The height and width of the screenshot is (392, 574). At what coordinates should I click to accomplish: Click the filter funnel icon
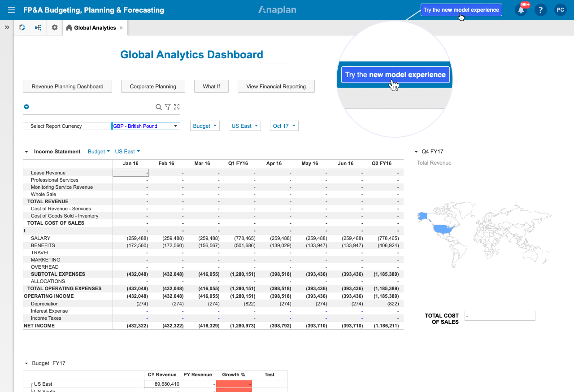tap(168, 107)
